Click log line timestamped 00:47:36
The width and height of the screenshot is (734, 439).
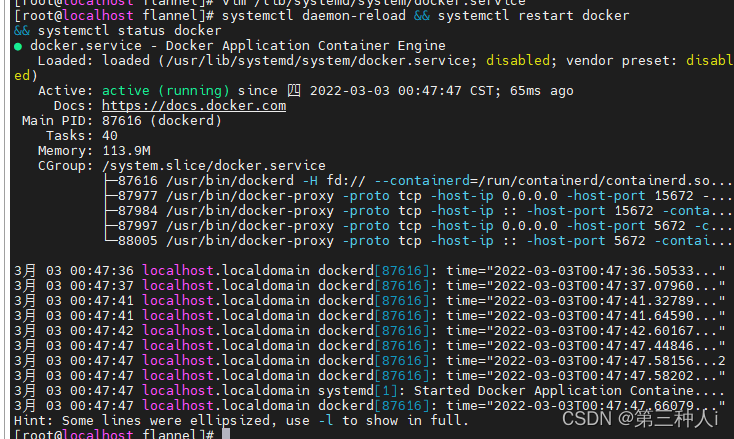pyautogui.click(x=370, y=271)
